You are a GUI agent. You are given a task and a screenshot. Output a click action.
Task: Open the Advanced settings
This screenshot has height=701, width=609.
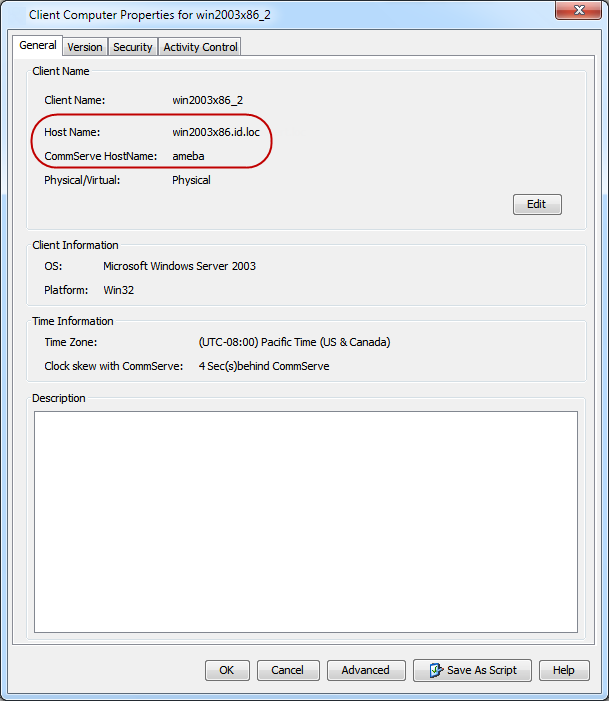coord(365,670)
